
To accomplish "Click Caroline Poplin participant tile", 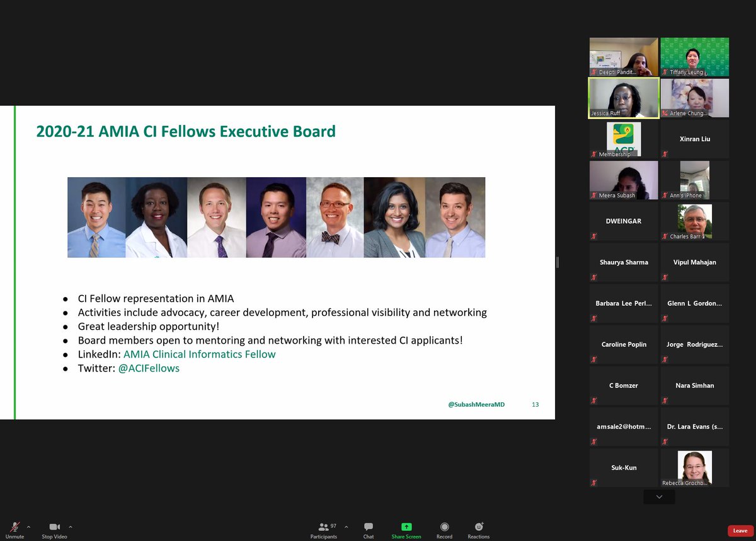I will [x=624, y=344].
